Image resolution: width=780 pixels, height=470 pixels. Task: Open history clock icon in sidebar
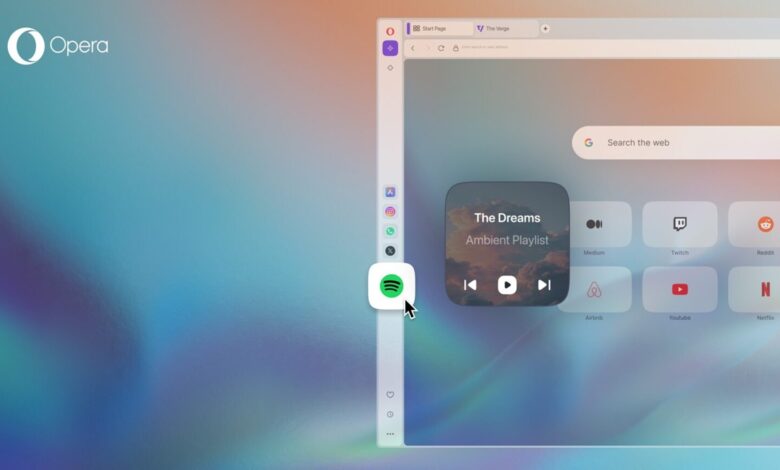pos(390,414)
